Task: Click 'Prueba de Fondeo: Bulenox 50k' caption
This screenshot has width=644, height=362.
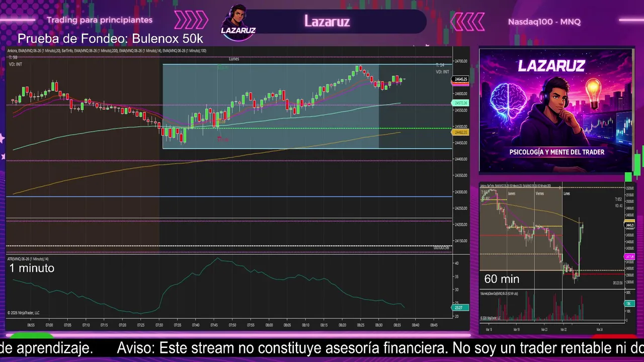Action: coord(110,39)
